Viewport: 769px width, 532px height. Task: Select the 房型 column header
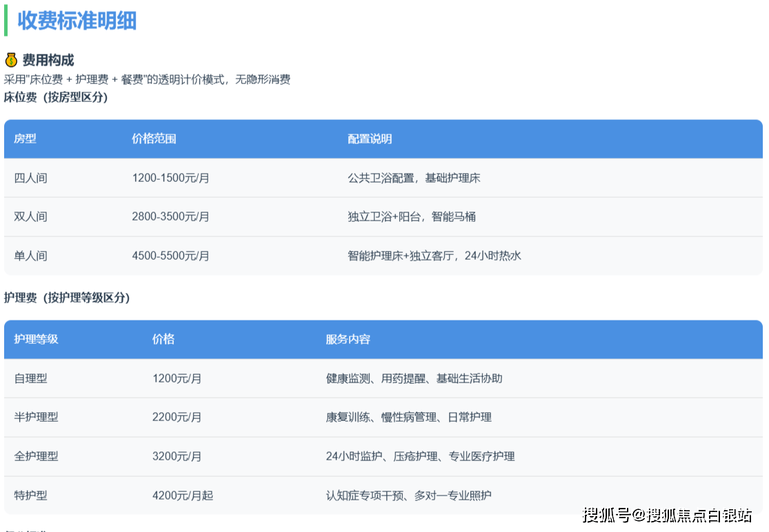click(26, 139)
